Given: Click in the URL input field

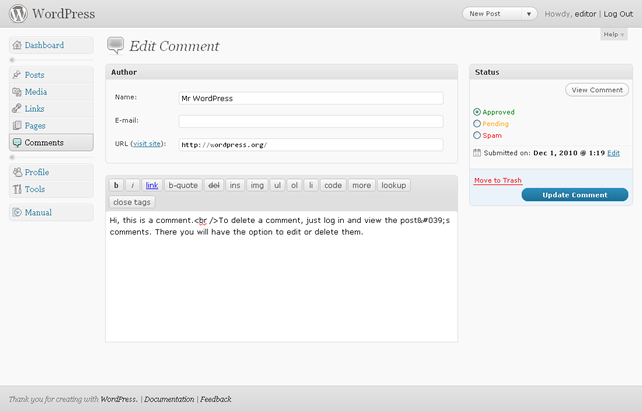Looking at the screenshot, I should point(311,145).
